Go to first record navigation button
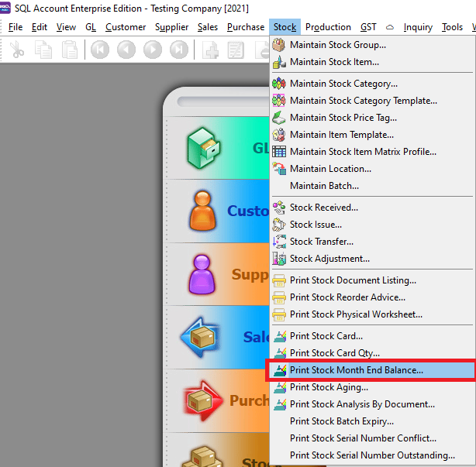476x467 pixels. [x=100, y=50]
